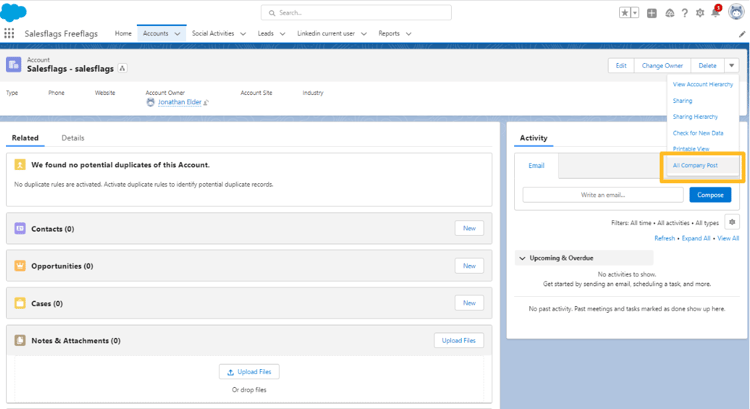Switch to the Related tab

coord(25,138)
